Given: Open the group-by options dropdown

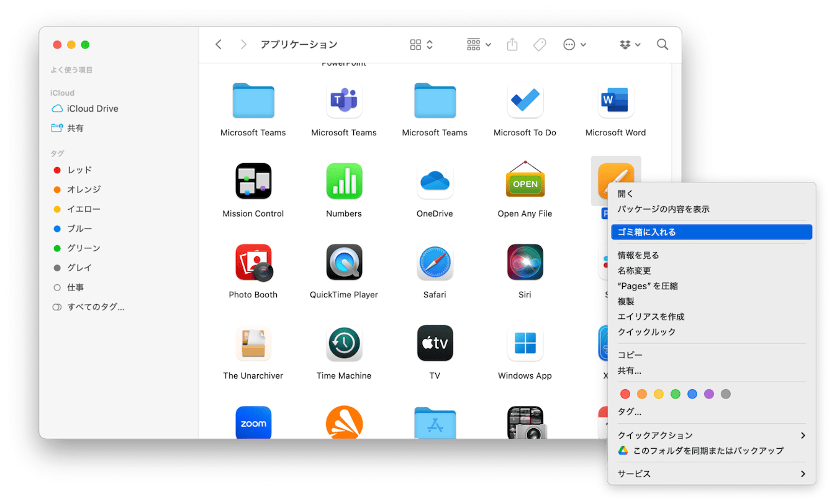Looking at the screenshot, I should tap(479, 45).
